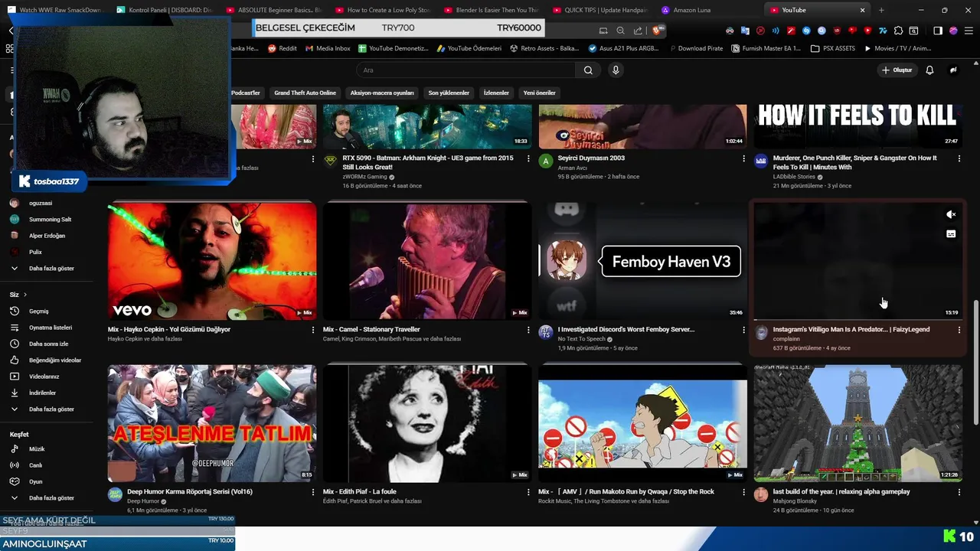Image resolution: width=980 pixels, height=551 pixels.
Task: Open options menu for RTX 5090 Batman video
Action: click(x=528, y=158)
